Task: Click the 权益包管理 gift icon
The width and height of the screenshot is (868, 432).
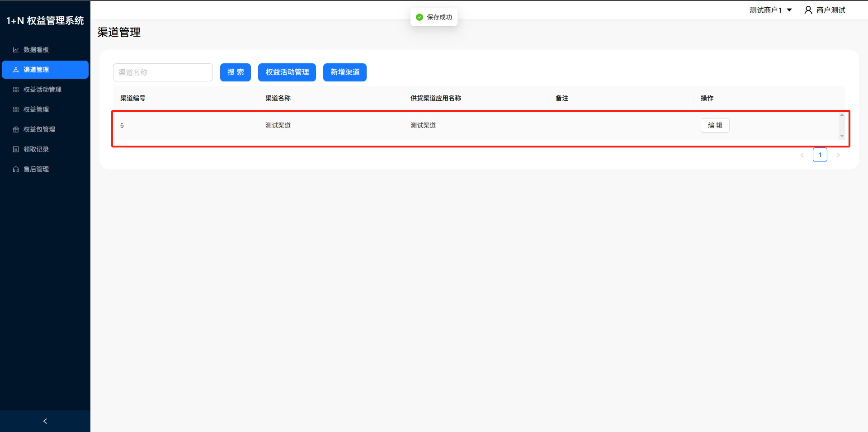Action: (x=16, y=129)
